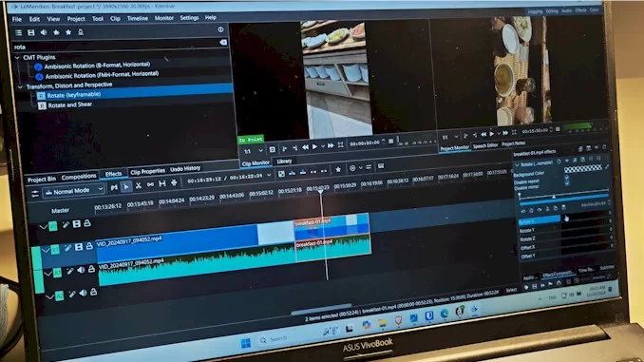The image size is (644, 362).
Task: Select Ambisonic Rotation (B-Format, Horizontal) effect
Action: [97, 65]
